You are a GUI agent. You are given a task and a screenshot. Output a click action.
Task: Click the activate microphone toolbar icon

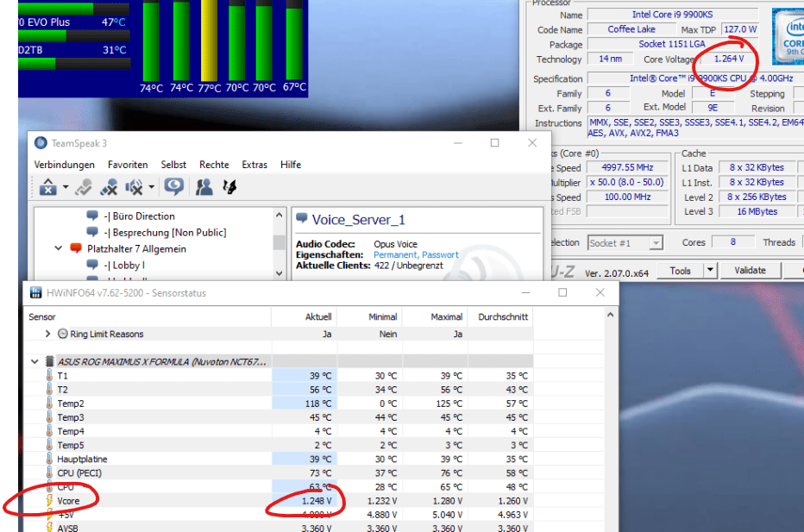[x=84, y=187]
